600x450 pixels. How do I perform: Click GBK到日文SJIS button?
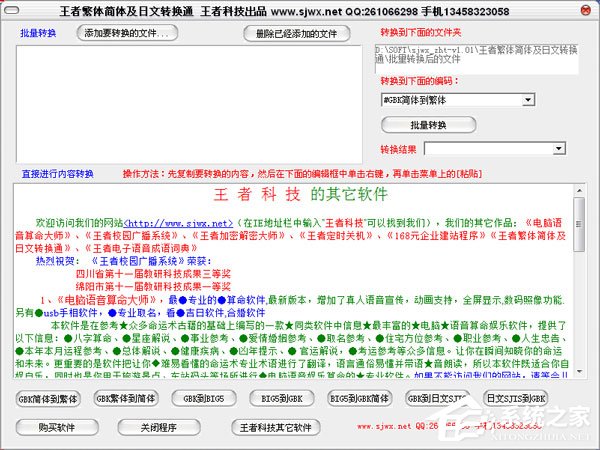(437, 398)
